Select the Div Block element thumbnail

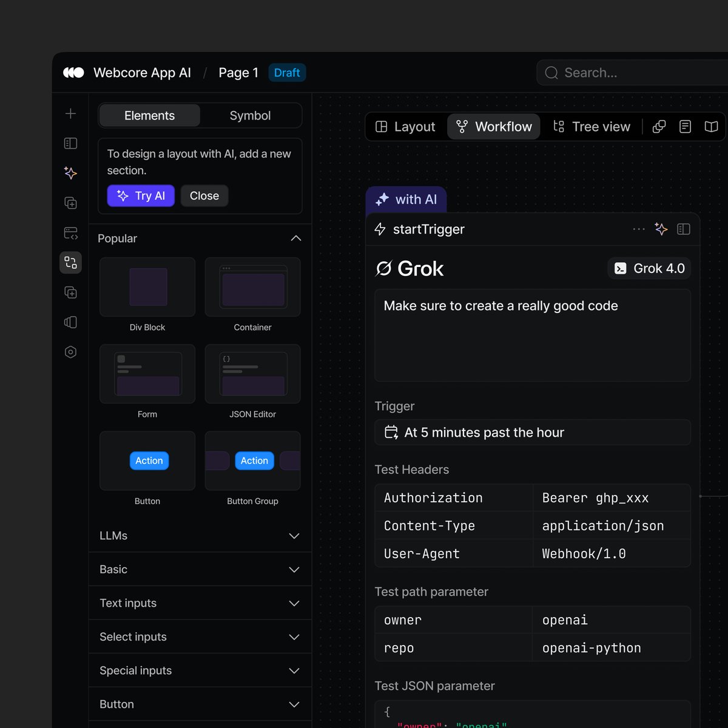(x=147, y=287)
